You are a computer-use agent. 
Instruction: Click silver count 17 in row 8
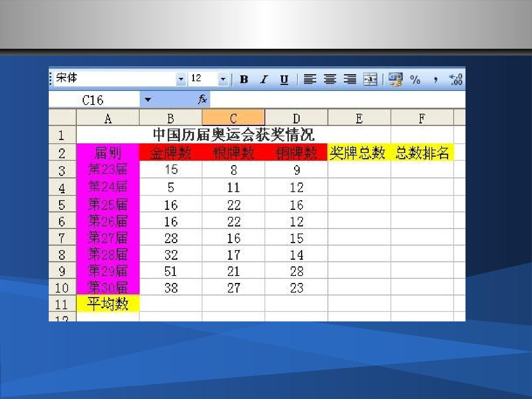tap(233, 254)
